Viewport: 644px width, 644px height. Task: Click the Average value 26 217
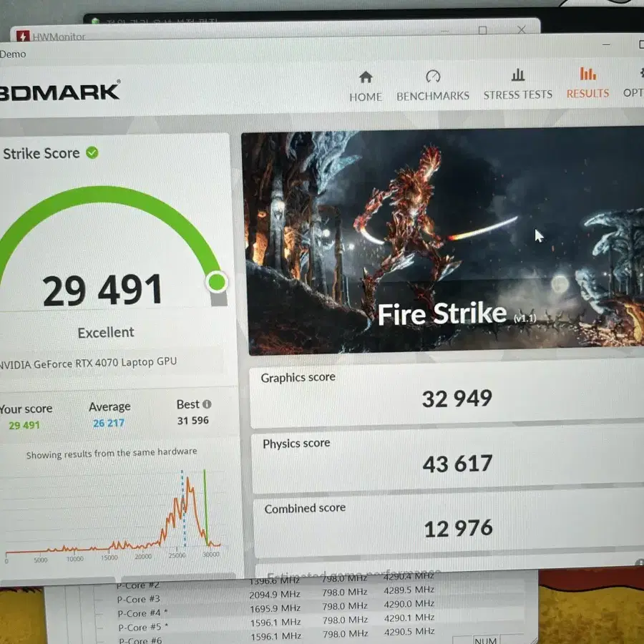point(109,423)
